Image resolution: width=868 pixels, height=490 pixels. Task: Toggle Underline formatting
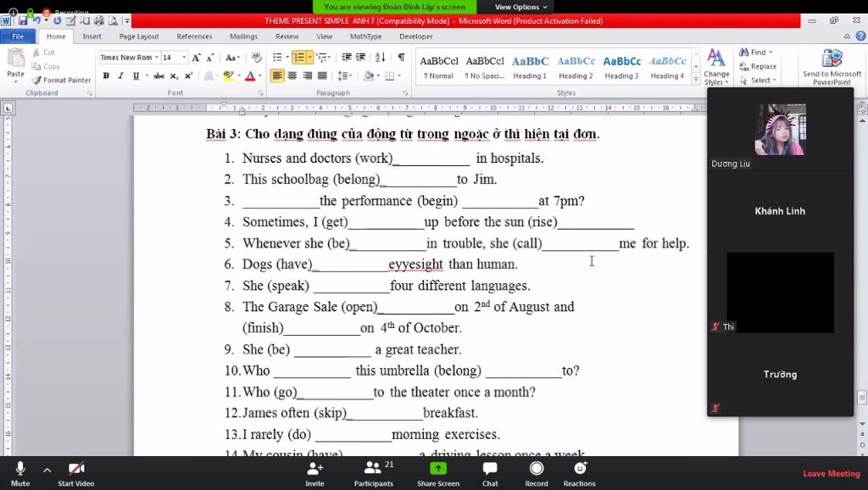point(136,75)
